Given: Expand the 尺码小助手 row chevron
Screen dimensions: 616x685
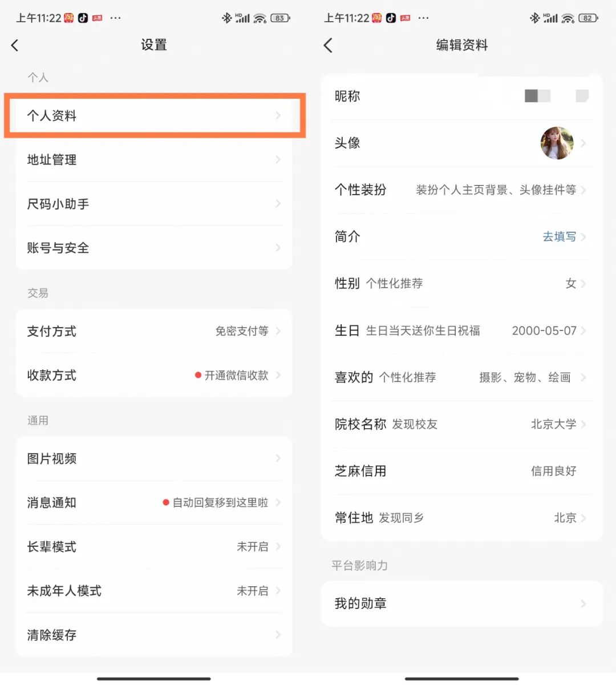Looking at the screenshot, I should (278, 204).
